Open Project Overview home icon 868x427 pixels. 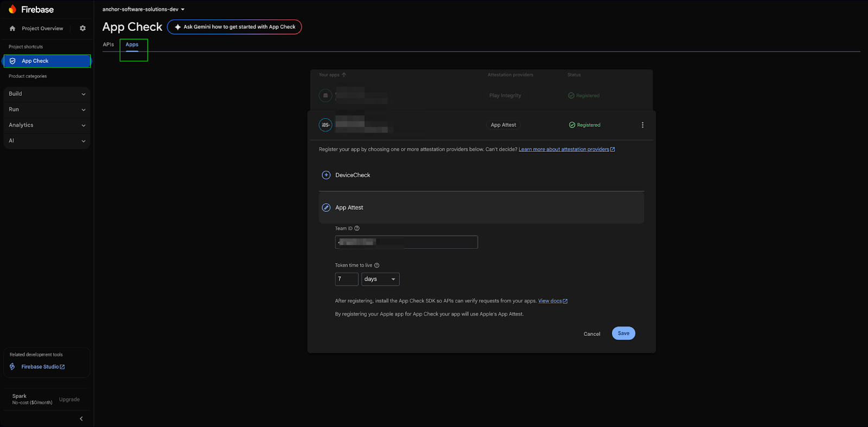(x=12, y=28)
